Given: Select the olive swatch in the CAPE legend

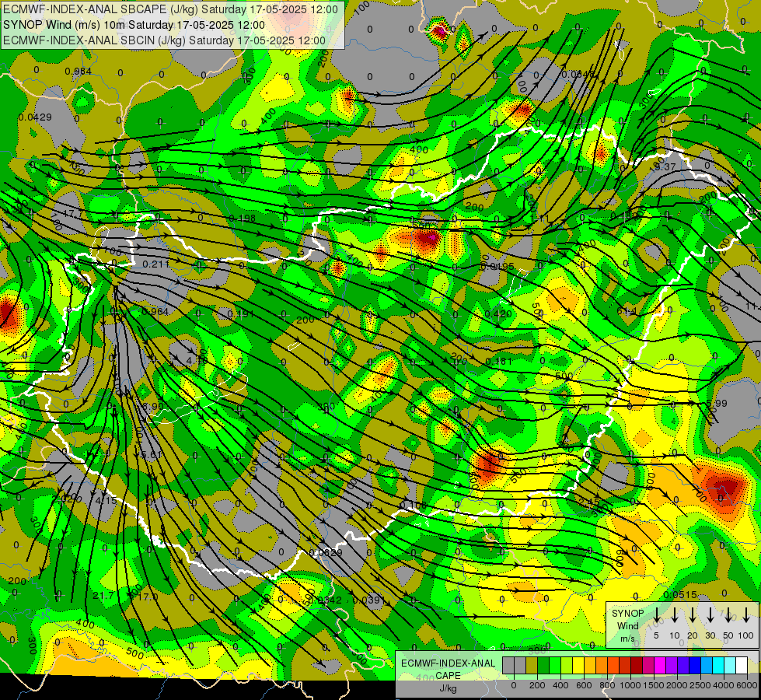Looking at the screenshot, I should [532, 666].
